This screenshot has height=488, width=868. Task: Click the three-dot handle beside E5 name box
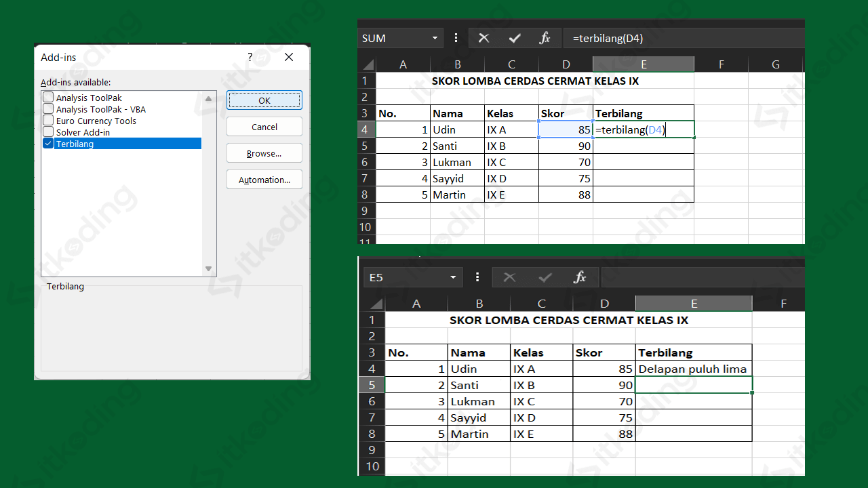click(x=477, y=277)
